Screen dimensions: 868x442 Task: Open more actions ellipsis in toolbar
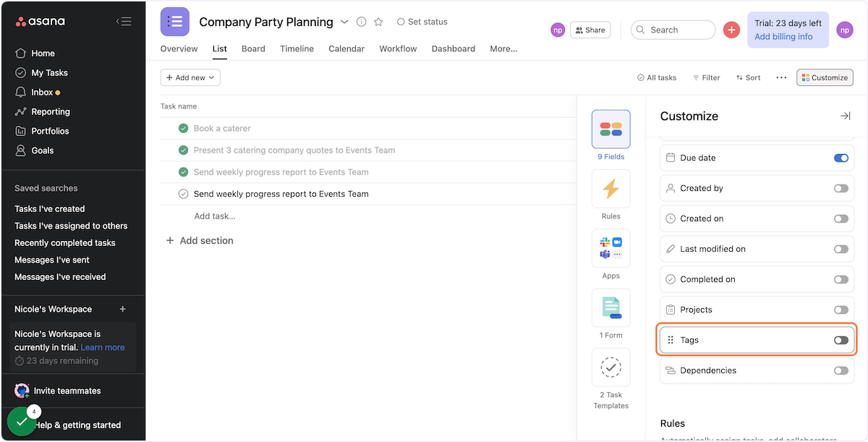click(781, 77)
